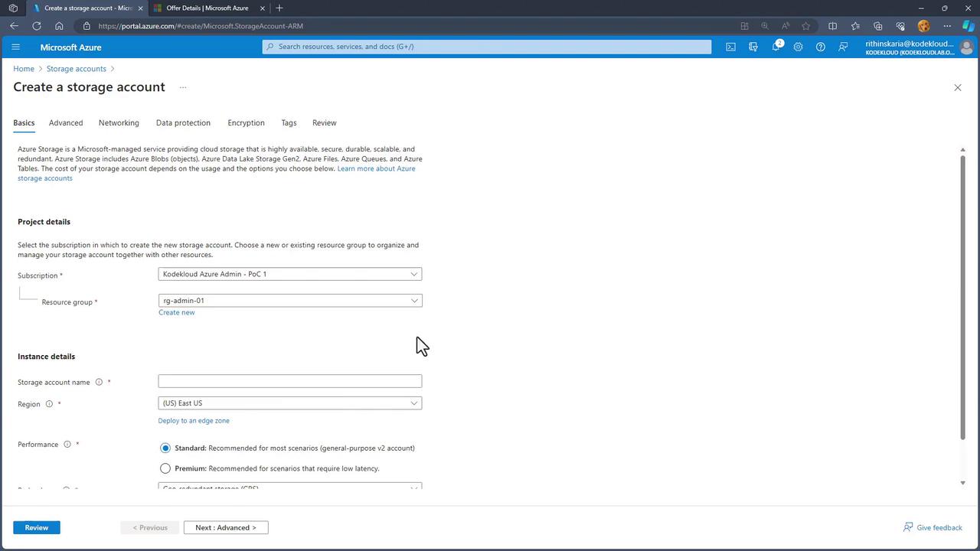Screen dimensions: 980x551
Task: Go to the Review tab
Action: [324, 122]
